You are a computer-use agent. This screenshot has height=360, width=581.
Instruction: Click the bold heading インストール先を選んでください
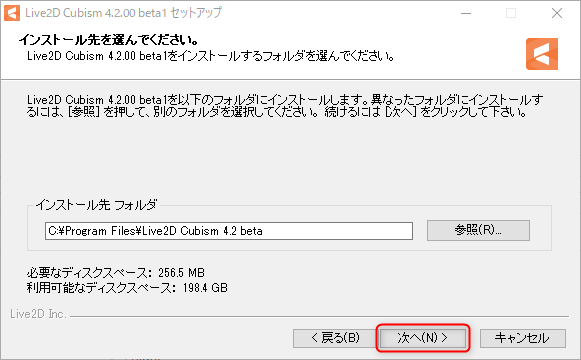[x=109, y=39]
